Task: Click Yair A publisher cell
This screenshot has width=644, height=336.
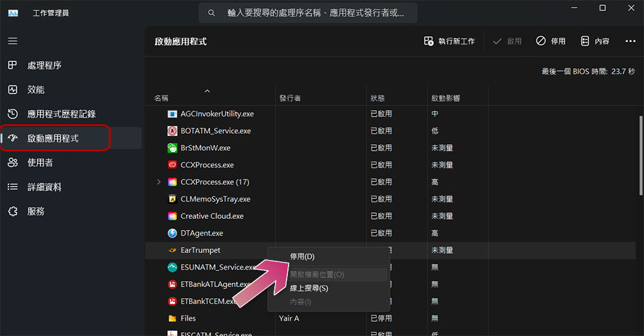Action: click(289, 319)
